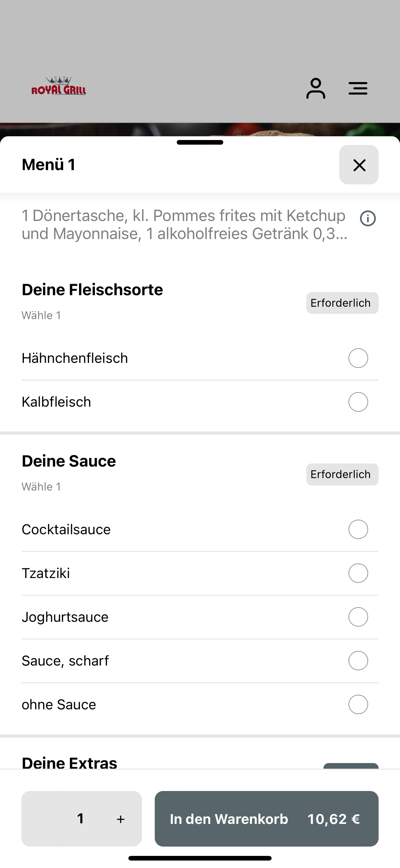This screenshot has width=400, height=868.
Task: Open the hamburger menu icon
Action: (x=358, y=88)
